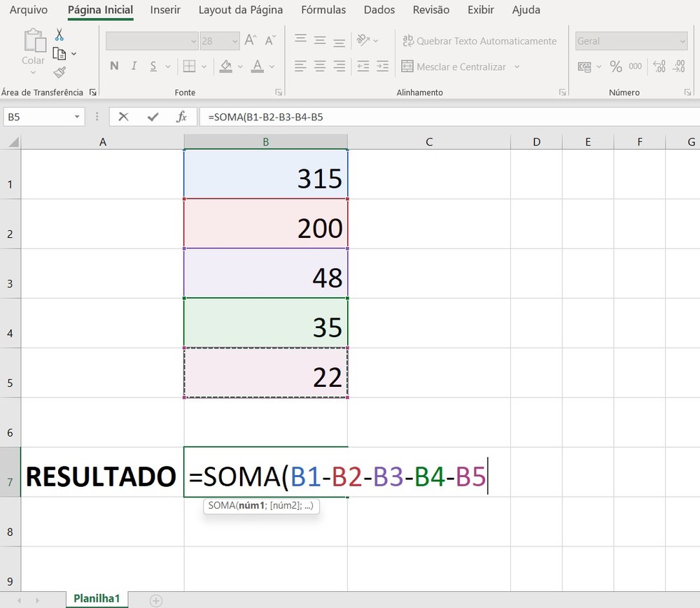Apply Italic formatting from the Fonte group
This screenshot has width=700, height=608.
click(133, 66)
